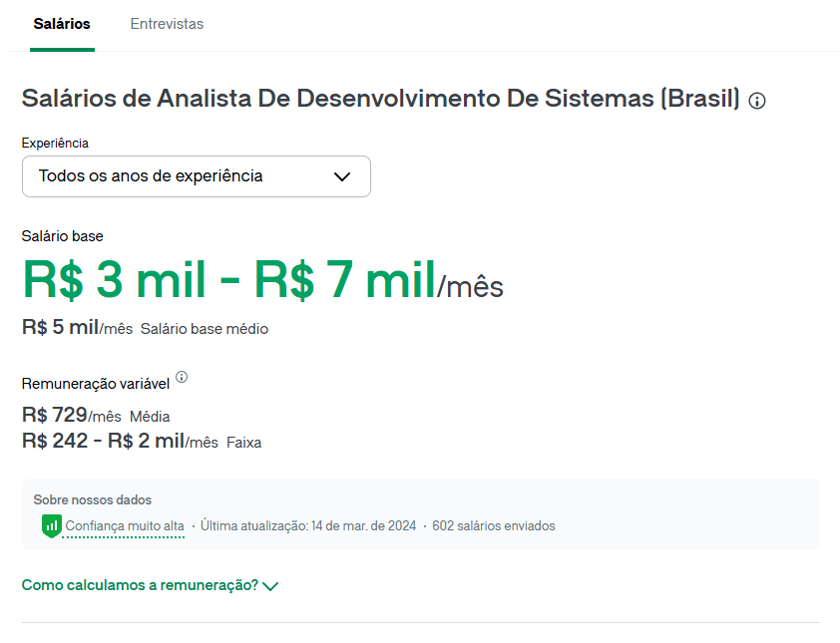The height and width of the screenshot is (643, 840).
Task: Click the 602 salários enviados text
Action: pos(494,525)
